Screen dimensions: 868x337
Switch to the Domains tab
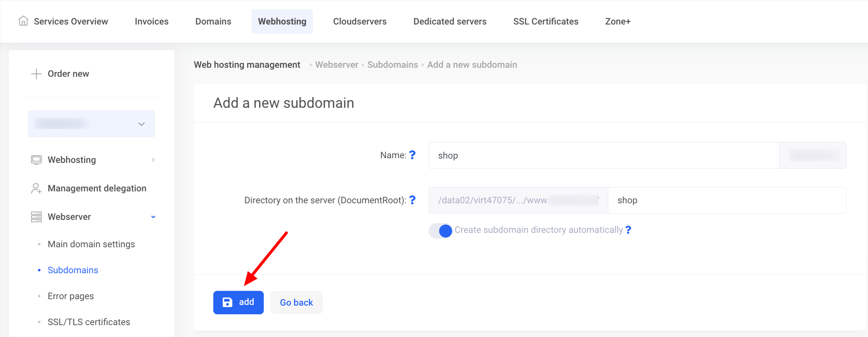point(213,22)
